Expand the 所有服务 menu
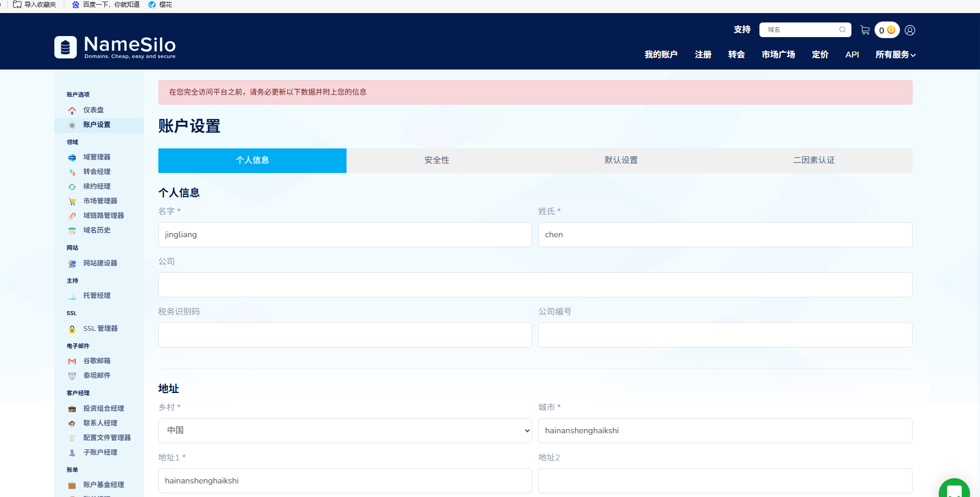The image size is (980, 497). pos(895,54)
